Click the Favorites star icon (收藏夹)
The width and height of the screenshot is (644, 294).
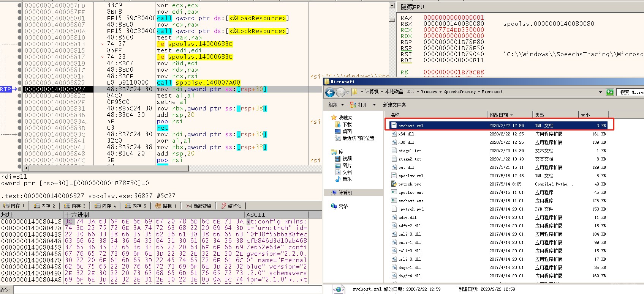(334, 118)
